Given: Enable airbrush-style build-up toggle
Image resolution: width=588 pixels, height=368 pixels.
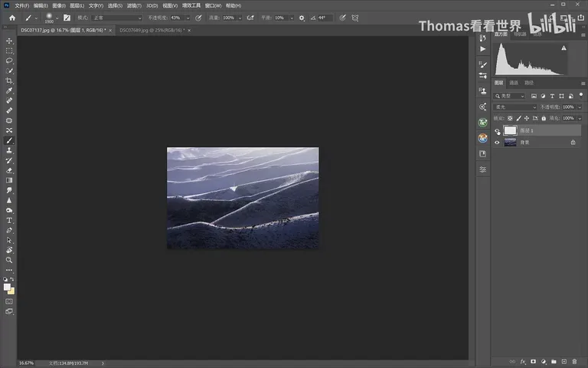Looking at the screenshot, I should pos(250,18).
